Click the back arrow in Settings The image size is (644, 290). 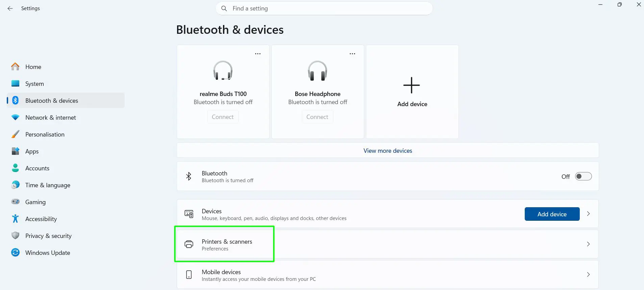10,8
